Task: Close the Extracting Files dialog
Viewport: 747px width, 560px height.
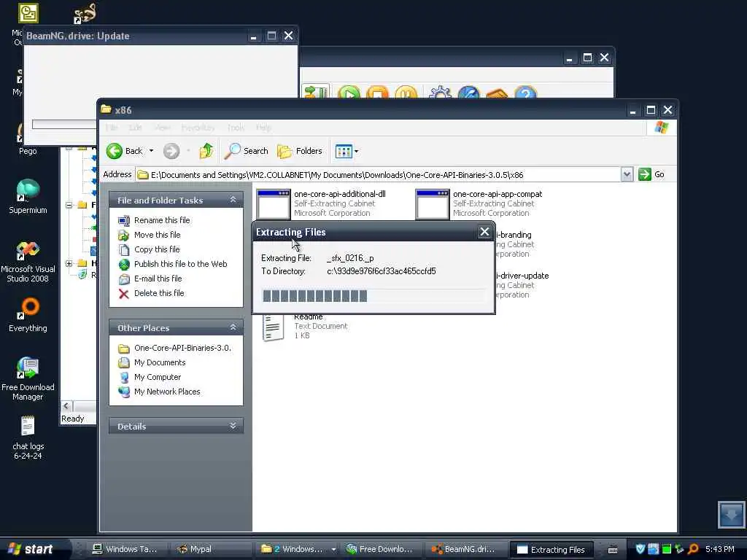Action: [x=484, y=232]
